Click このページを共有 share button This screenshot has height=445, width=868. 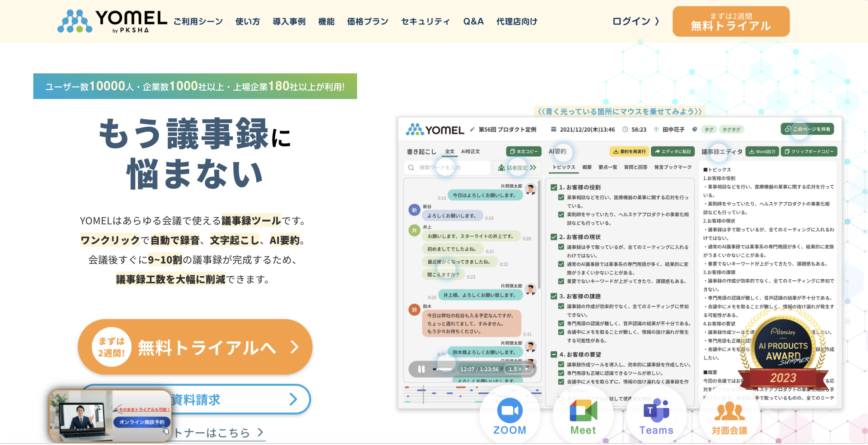pos(807,129)
